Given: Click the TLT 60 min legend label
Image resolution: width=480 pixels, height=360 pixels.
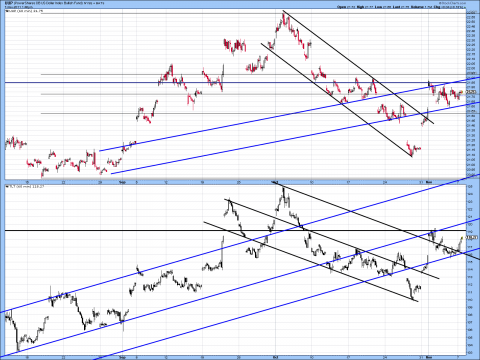Looking at the screenshot, I should click(x=25, y=186).
